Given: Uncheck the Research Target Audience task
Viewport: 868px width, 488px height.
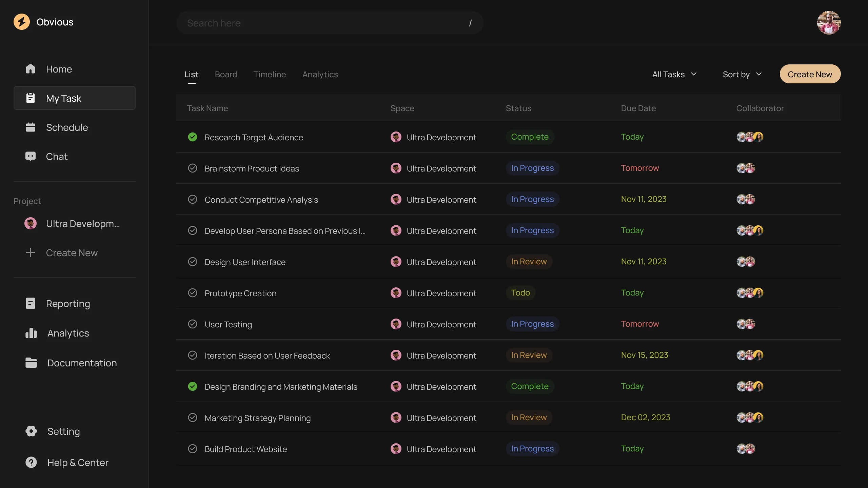Looking at the screenshot, I should [x=193, y=137].
